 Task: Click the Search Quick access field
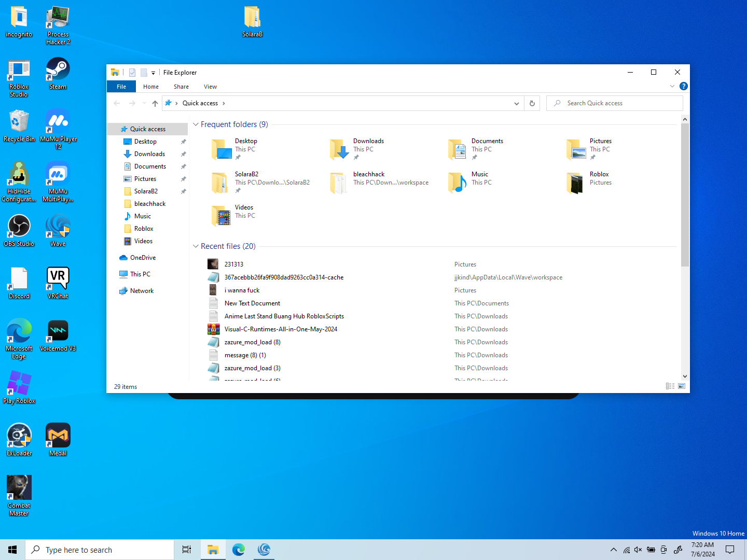tap(615, 103)
